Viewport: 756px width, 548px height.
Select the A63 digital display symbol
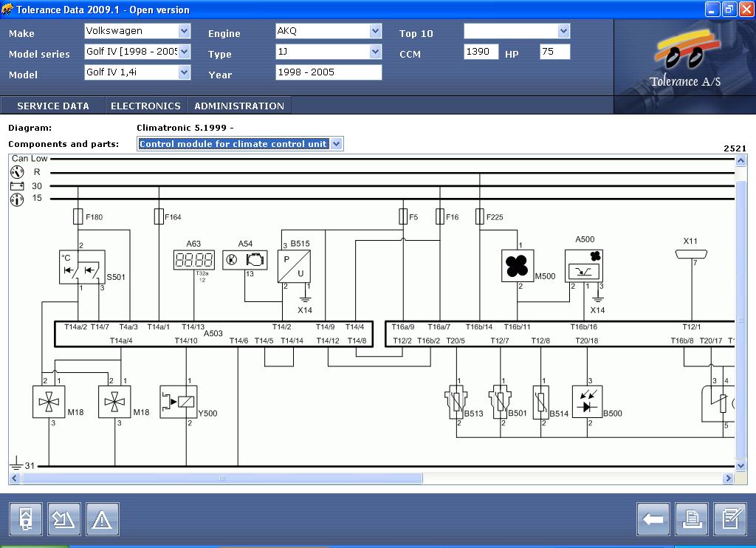tap(194, 260)
